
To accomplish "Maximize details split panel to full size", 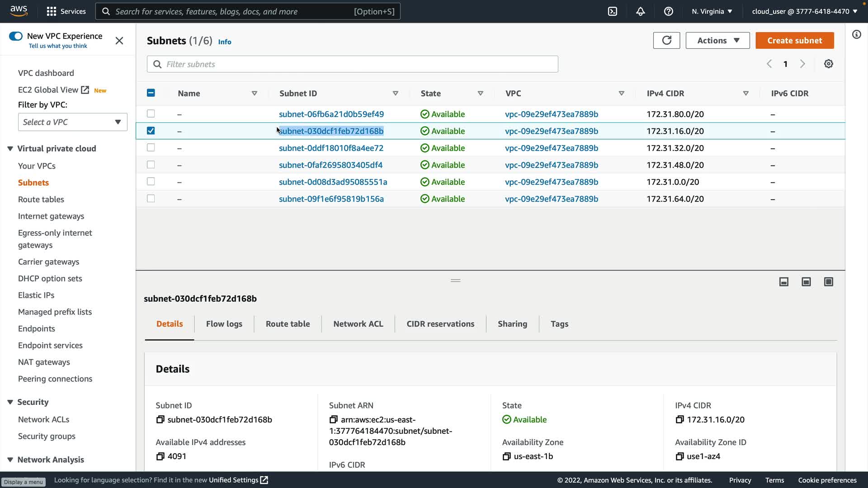I will [x=828, y=282].
